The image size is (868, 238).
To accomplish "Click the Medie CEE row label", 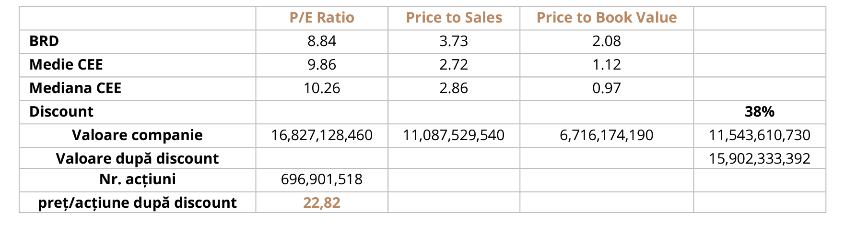I will (x=66, y=65).
